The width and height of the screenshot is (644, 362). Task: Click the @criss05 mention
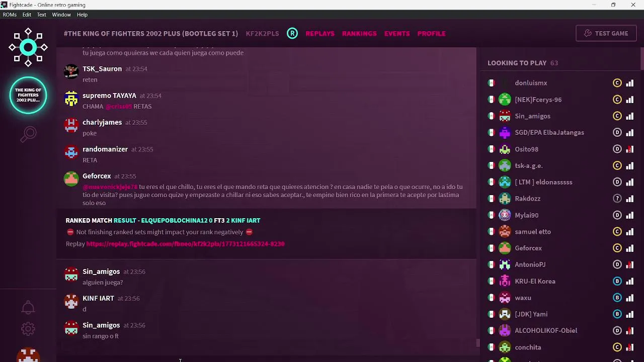click(118, 107)
